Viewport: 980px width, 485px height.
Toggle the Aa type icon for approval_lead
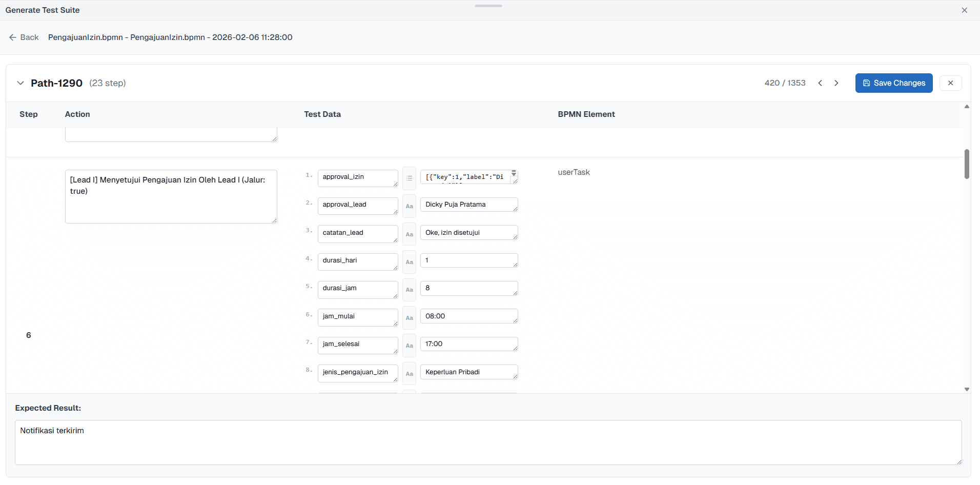pyautogui.click(x=409, y=206)
